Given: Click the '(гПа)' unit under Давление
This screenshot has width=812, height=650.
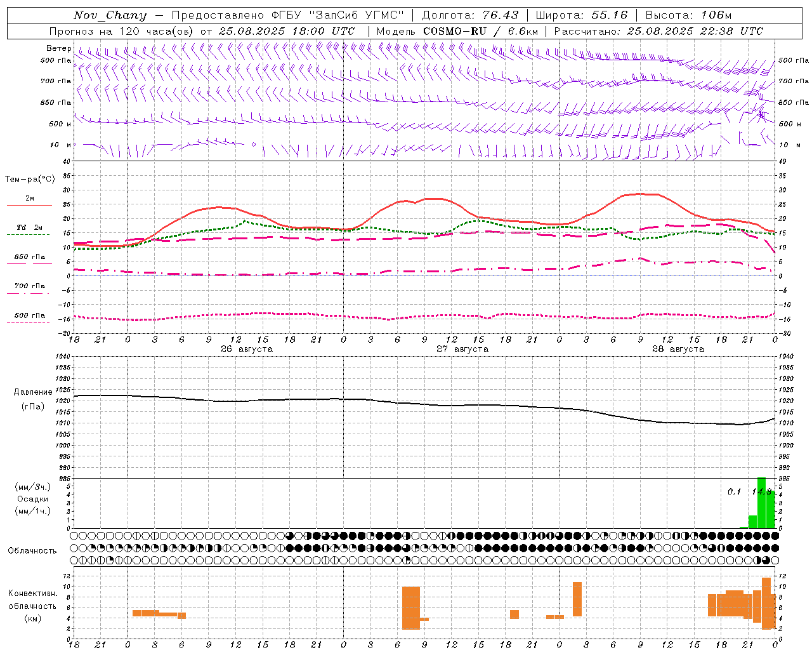Looking at the screenshot, I should click(33, 407).
